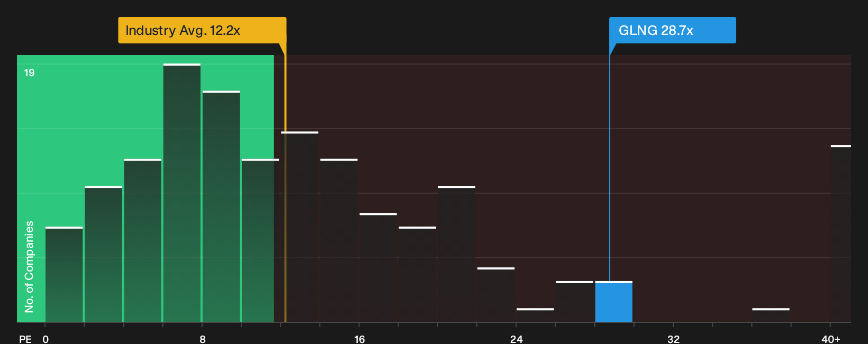Select the 40+ PE histogram bar
868x344 pixels.
841,234
